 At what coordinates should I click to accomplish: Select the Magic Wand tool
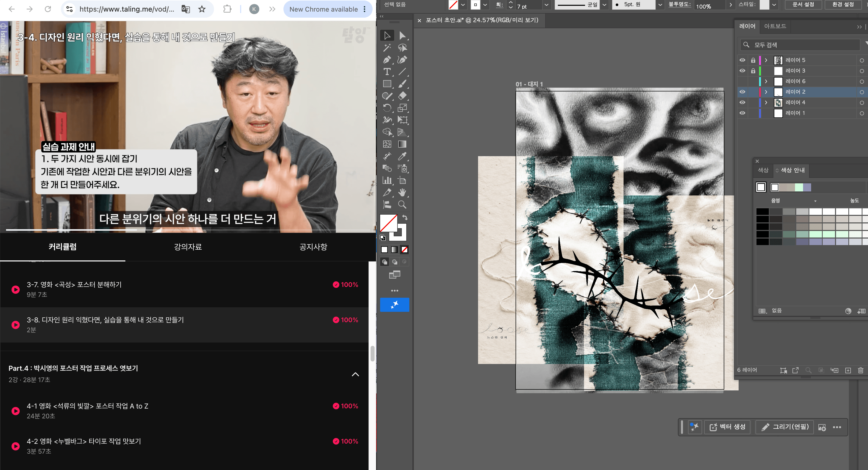point(387,48)
